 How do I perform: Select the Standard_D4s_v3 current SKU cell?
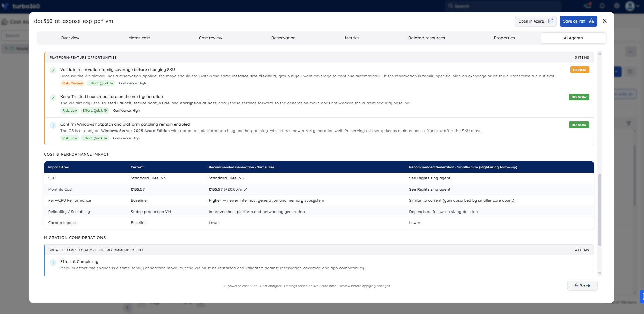click(148, 178)
